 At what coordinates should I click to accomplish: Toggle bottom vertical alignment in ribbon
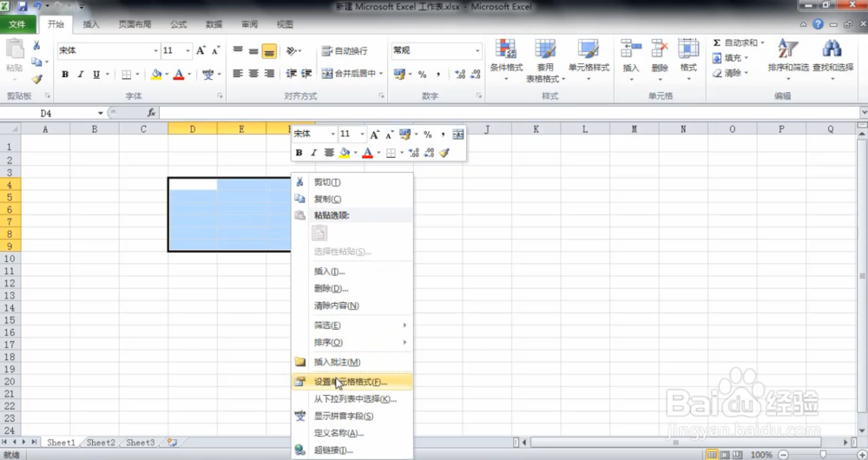click(x=269, y=51)
